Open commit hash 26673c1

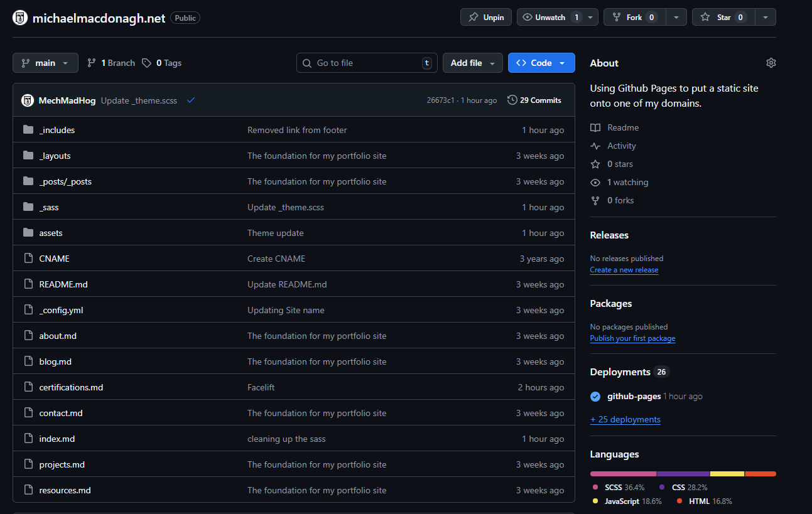pos(440,100)
